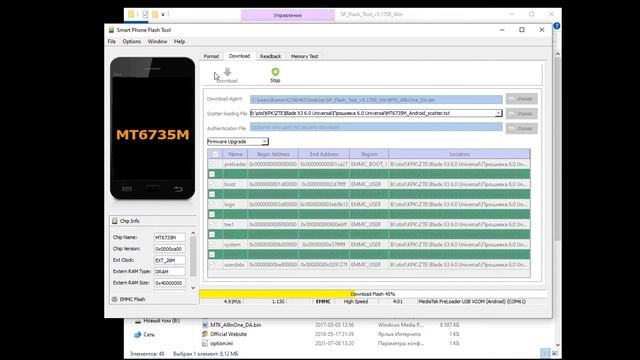Click the MediaTek PreLoader USB VCOM status text
This screenshot has width=640, height=360.
[472, 302]
